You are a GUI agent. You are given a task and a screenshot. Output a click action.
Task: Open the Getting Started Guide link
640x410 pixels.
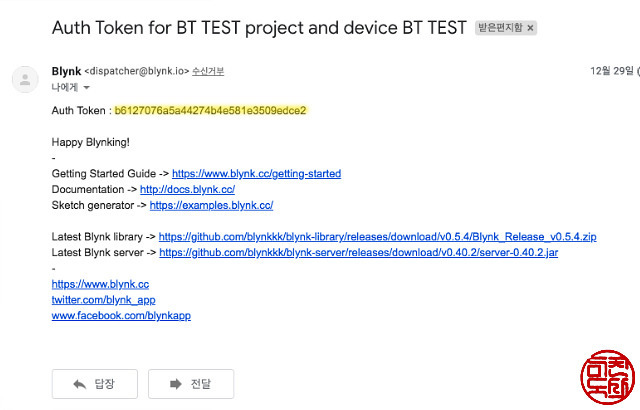click(256, 174)
